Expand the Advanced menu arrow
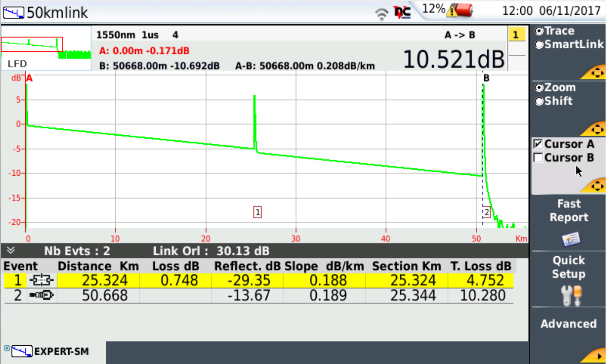606x364 pixels. coord(596,356)
